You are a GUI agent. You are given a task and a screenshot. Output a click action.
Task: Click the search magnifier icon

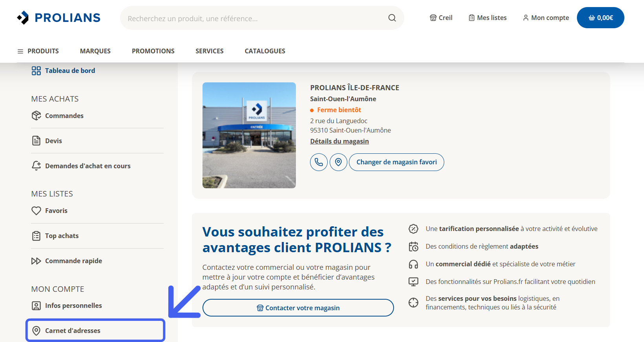coord(392,18)
